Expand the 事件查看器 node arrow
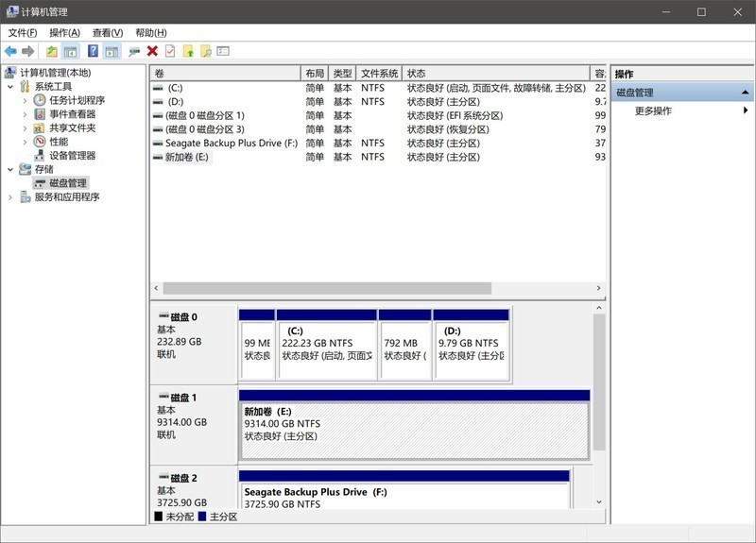 [26, 114]
